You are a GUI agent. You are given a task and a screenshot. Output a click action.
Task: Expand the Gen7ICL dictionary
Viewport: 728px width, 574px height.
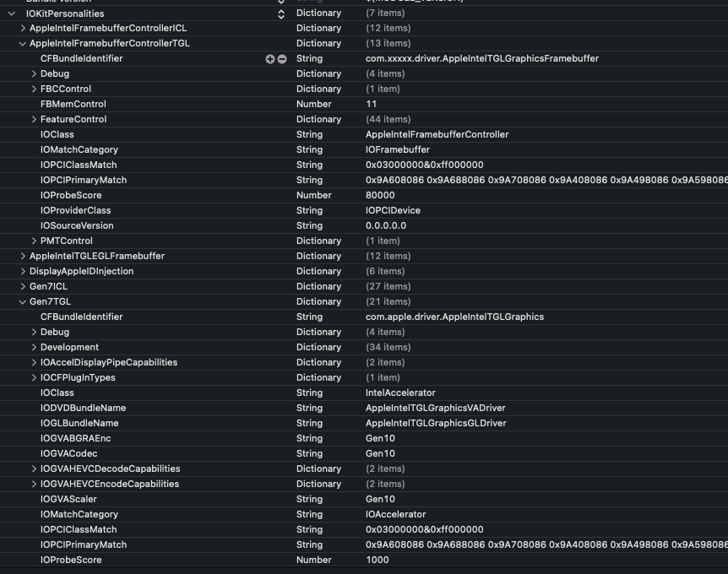[23, 286]
